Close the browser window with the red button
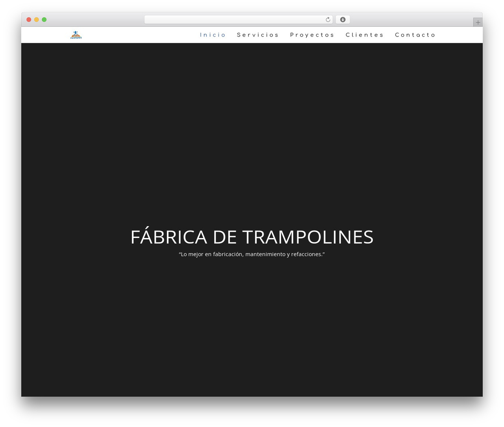The image size is (504, 427). pos(29,20)
